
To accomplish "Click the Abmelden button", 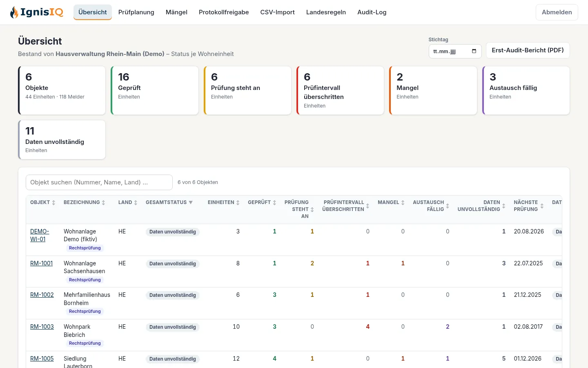I will tap(557, 12).
